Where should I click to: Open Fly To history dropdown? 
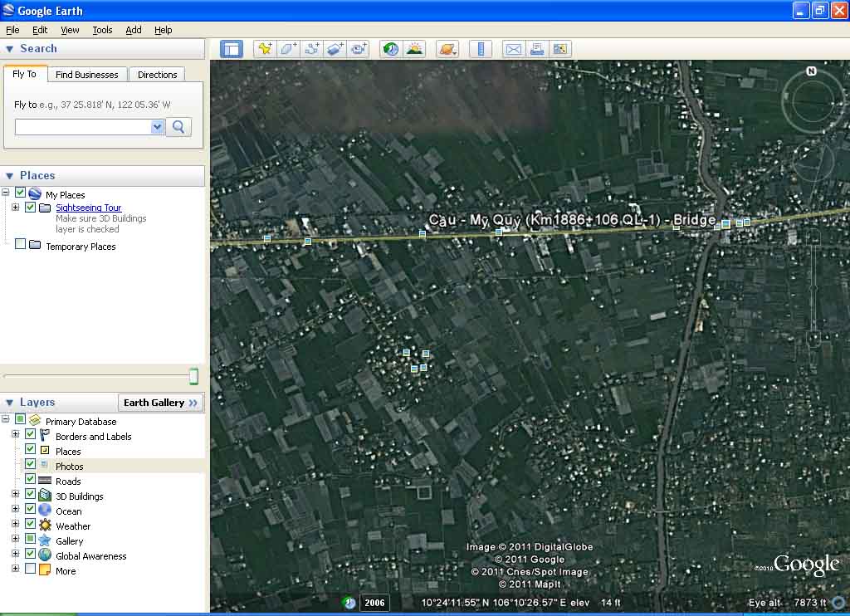pos(157,127)
